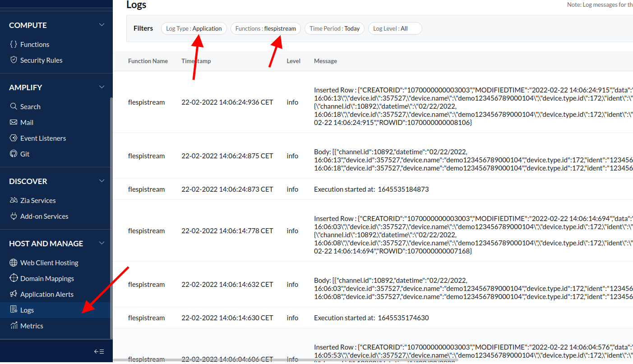
Task: Click the Level column header
Action: (294, 61)
